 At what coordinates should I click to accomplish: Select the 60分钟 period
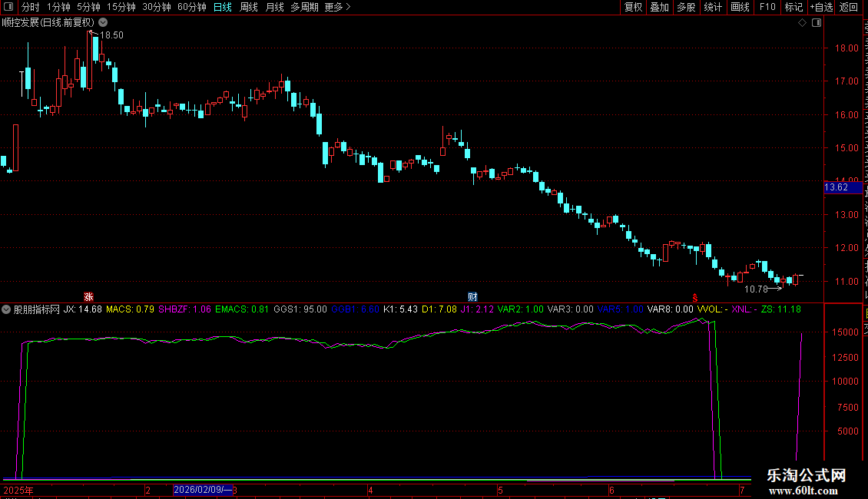point(191,7)
